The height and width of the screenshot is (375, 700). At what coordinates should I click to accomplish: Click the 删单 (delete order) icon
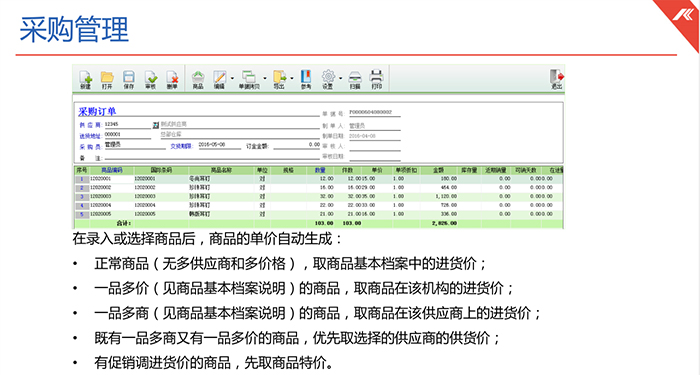[x=172, y=80]
